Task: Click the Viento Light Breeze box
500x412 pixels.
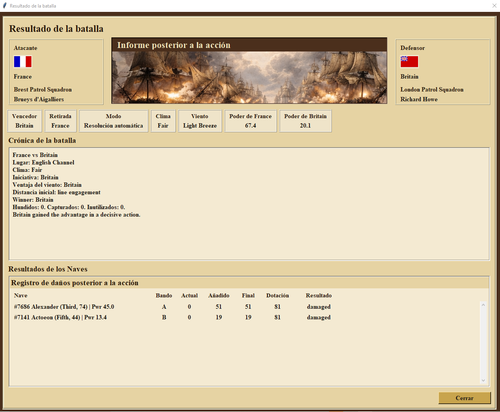Action: pos(200,121)
